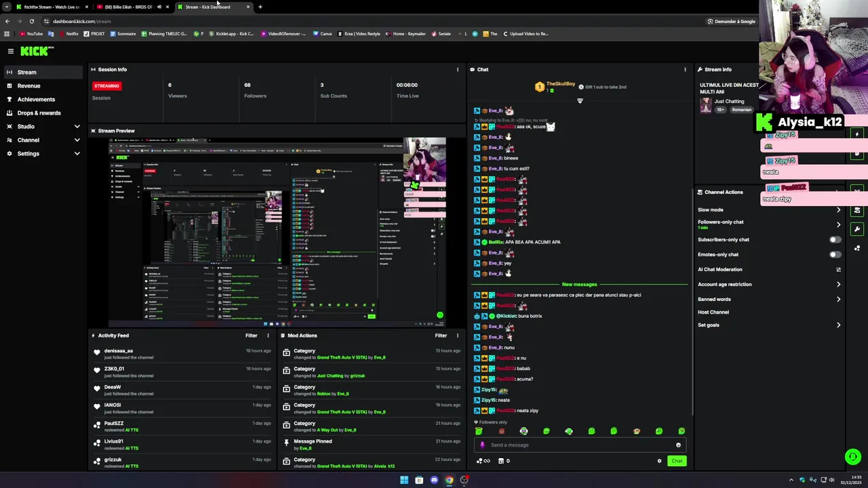Viewport: 868px width, 488px height.
Task: Click denisaaa_aa in Activity Feed
Action: 119,351
